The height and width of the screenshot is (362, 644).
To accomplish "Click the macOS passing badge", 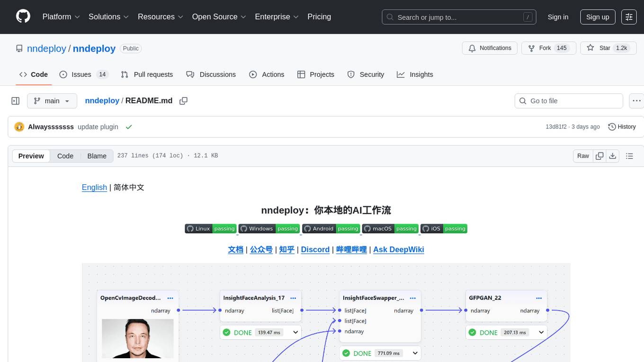I will pyautogui.click(x=390, y=228).
